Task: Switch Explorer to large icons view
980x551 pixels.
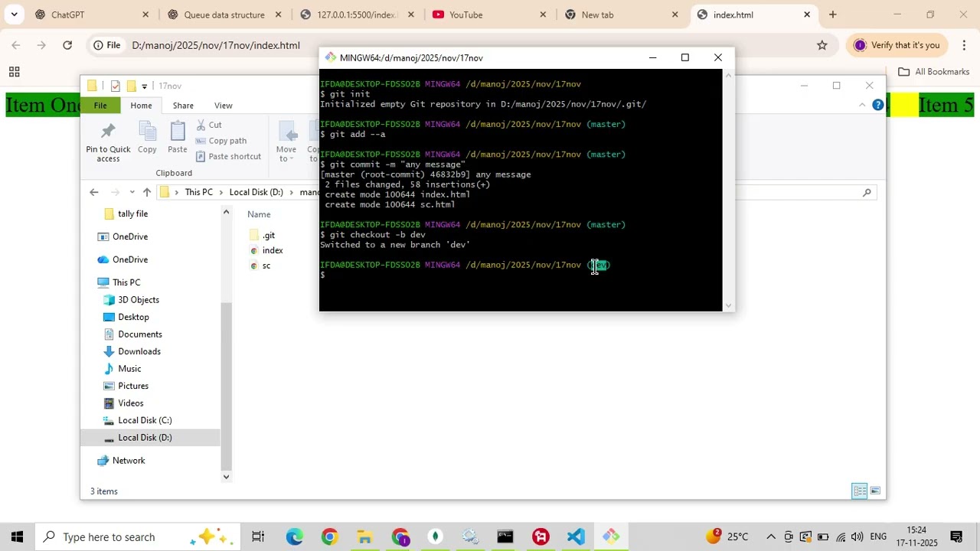Action: (x=875, y=491)
